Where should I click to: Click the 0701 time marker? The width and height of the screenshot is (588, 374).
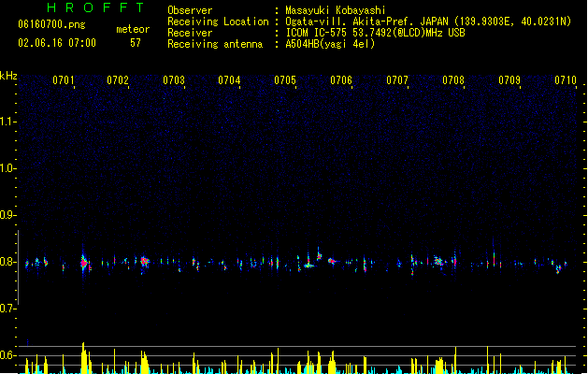pos(64,80)
